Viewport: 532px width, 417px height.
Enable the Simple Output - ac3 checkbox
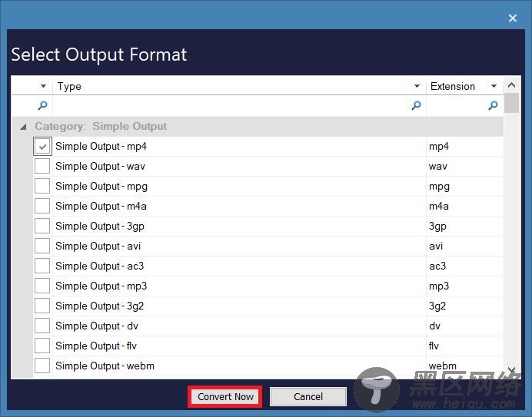[42, 266]
